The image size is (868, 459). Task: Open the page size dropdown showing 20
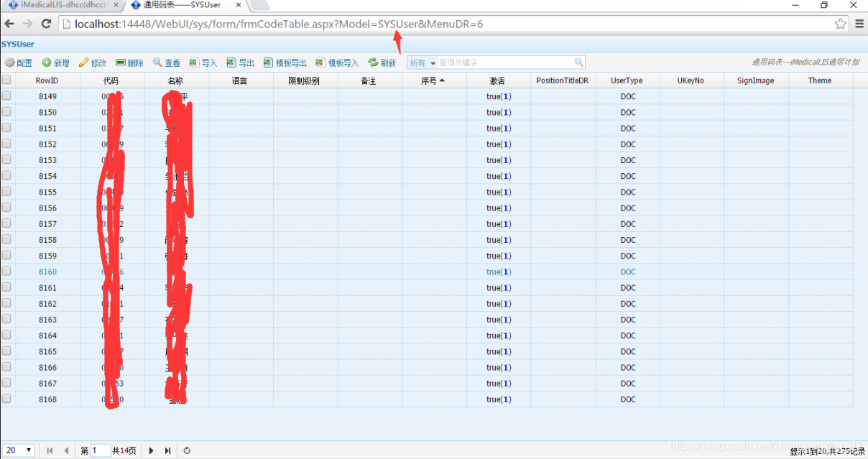click(19, 450)
